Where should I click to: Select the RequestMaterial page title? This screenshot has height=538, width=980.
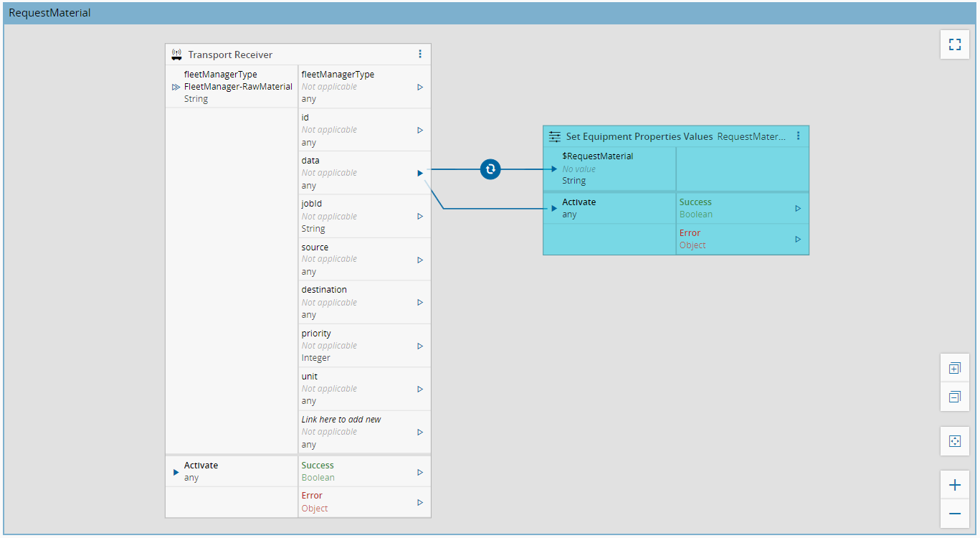coord(49,13)
